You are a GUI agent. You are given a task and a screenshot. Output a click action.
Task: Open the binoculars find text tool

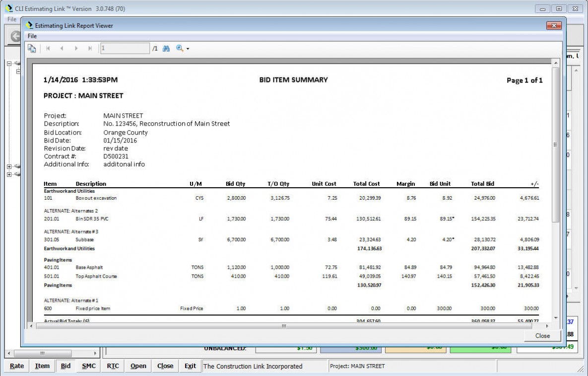(166, 48)
